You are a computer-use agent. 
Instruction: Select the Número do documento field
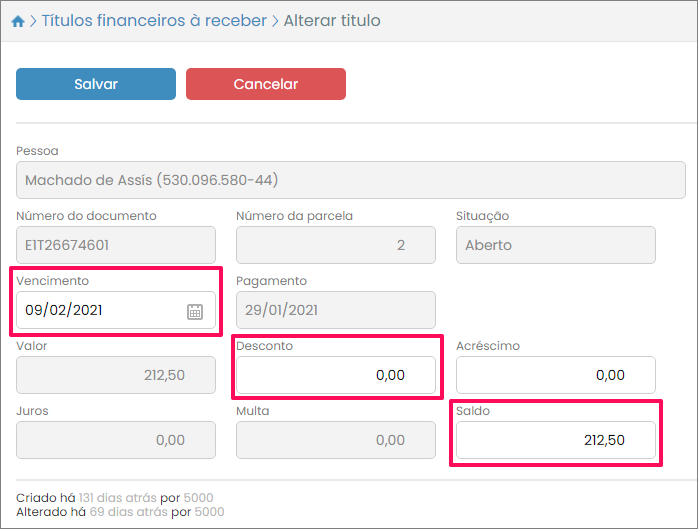point(116,245)
